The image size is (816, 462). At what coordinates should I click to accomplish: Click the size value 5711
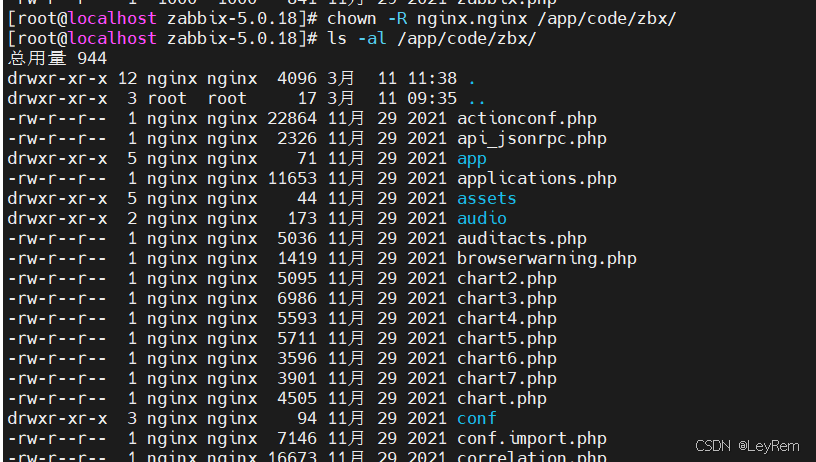(297, 339)
